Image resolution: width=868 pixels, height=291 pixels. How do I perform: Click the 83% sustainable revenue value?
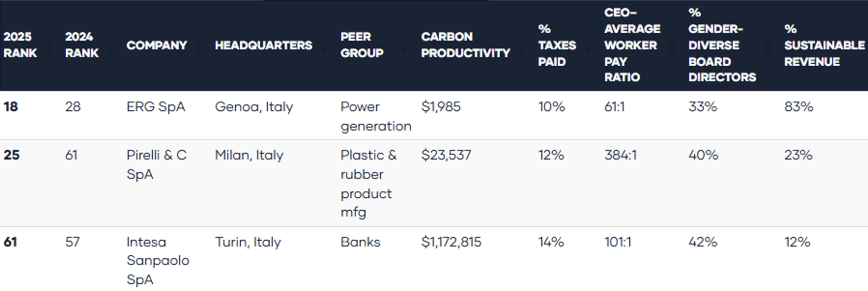click(798, 107)
